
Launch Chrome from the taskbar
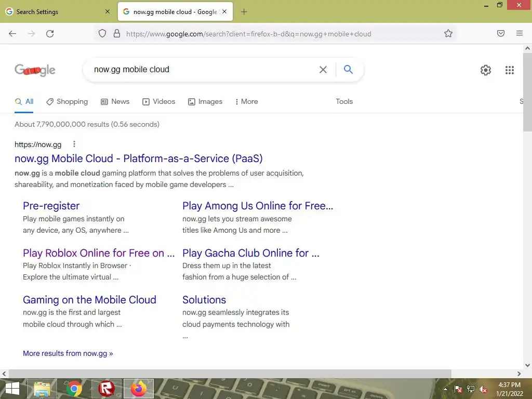74,389
